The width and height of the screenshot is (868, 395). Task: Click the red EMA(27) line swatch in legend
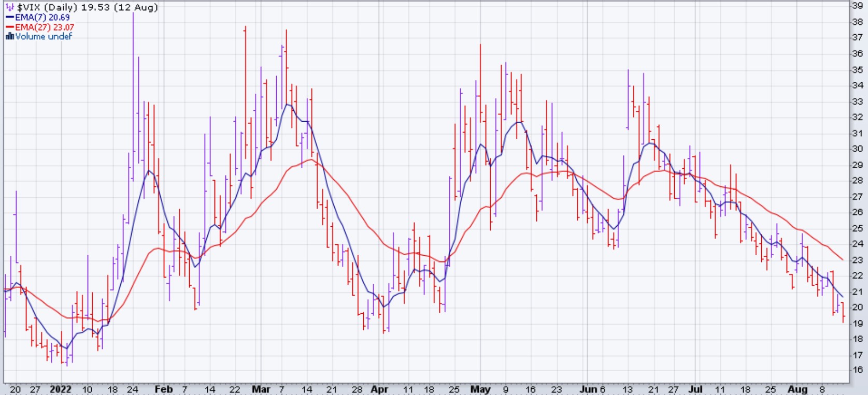point(9,27)
